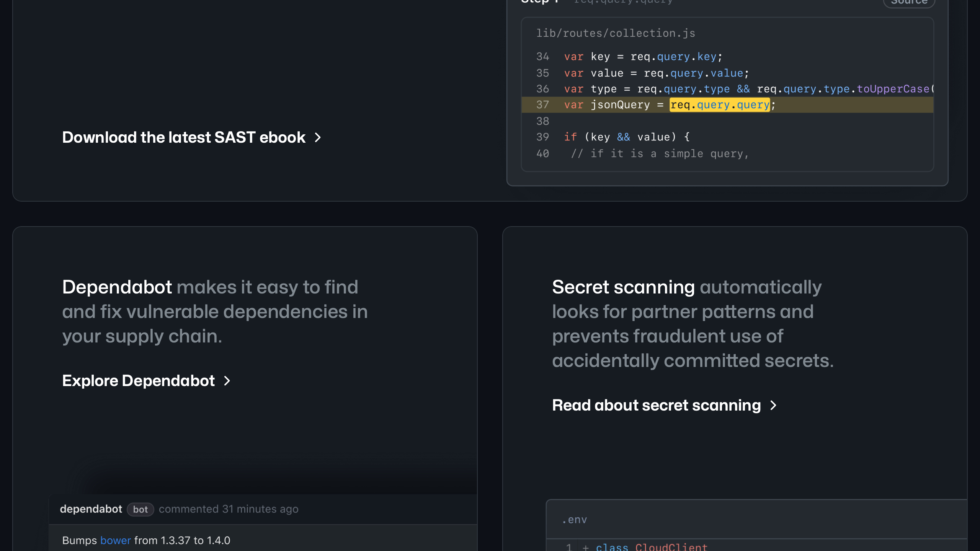Click toUpperCase call on line 36
Screen dimensions: 980x551
[893, 89]
